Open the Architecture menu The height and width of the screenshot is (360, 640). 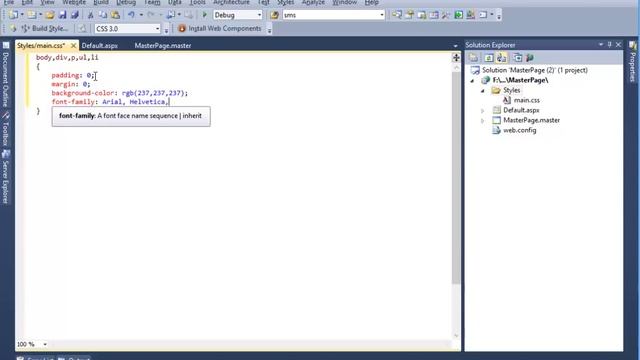point(231,2)
